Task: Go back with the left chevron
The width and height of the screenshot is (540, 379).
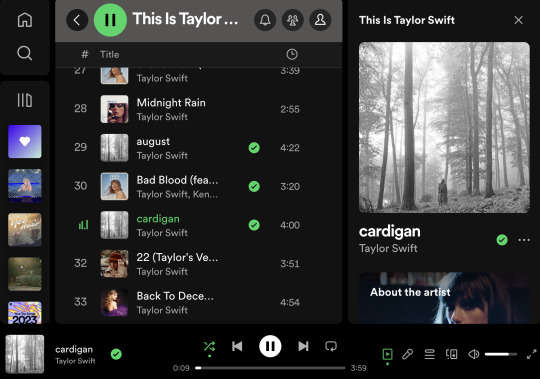Action: tap(77, 20)
